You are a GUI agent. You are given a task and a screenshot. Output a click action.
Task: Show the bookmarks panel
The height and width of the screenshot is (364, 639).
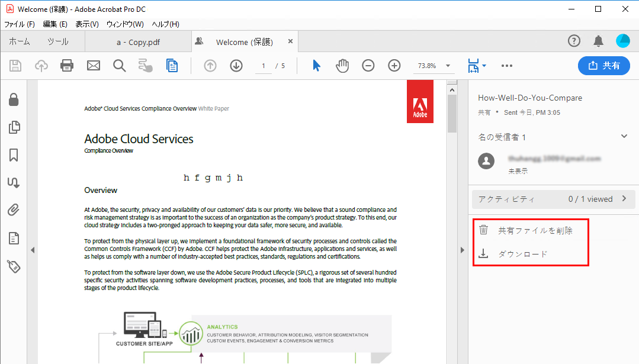click(14, 154)
